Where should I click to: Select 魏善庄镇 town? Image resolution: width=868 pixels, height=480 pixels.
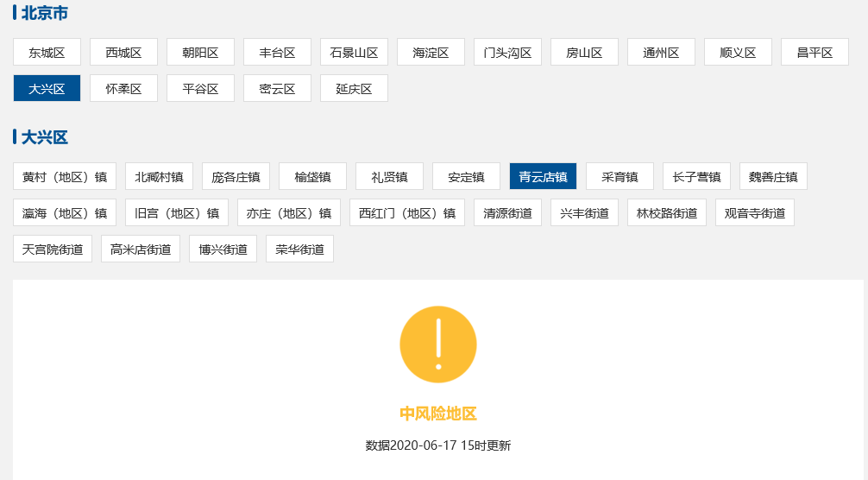tap(773, 177)
